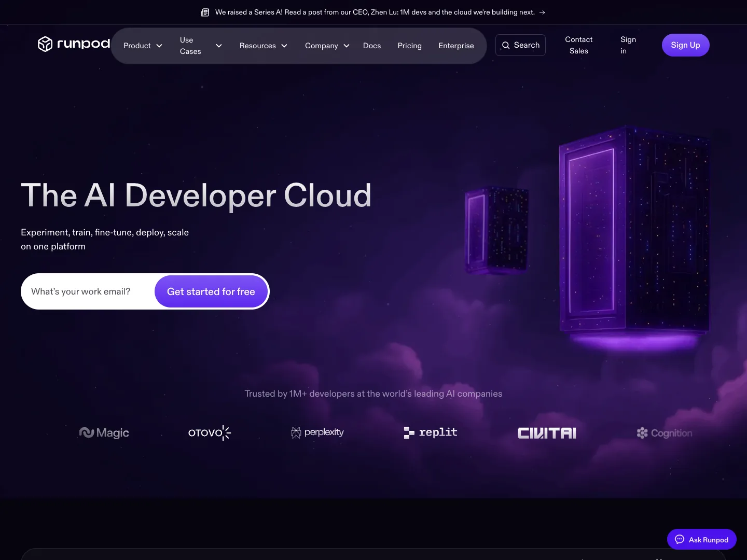The height and width of the screenshot is (560, 747).
Task: Open the Company navigation menu
Action: coord(327,46)
